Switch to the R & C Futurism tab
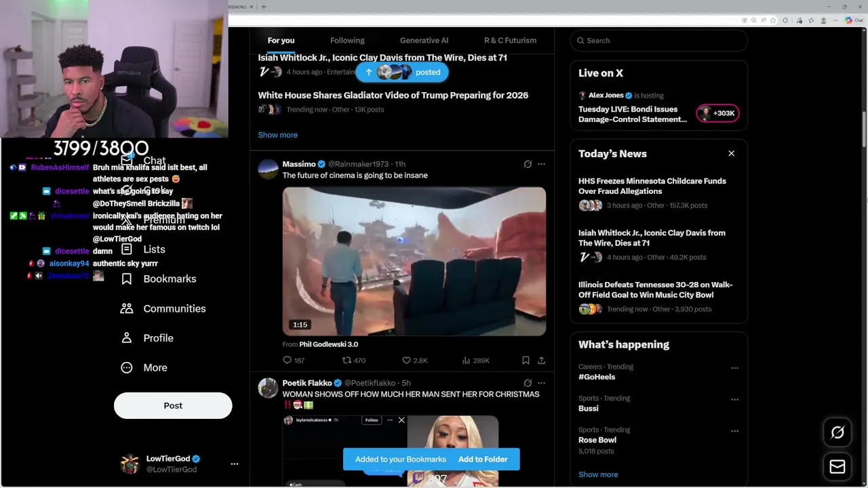Screen dimensions: 868x488 tap(510, 41)
